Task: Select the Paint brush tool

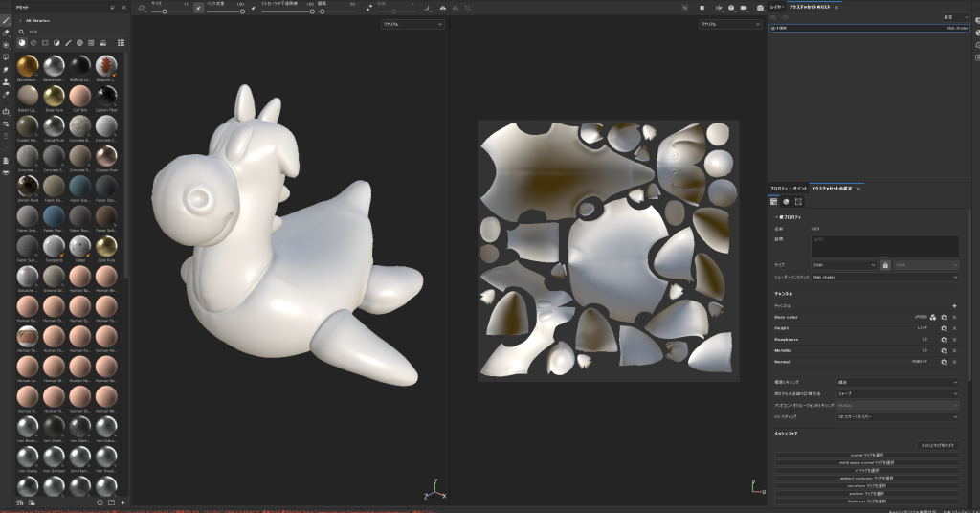Action: tap(6, 21)
